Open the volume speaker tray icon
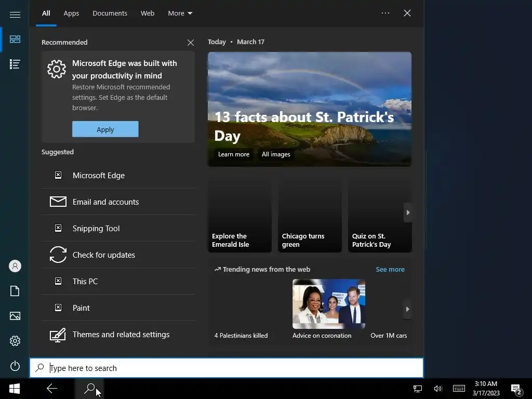The width and height of the screenshot is (532, 399). (437, 389)
